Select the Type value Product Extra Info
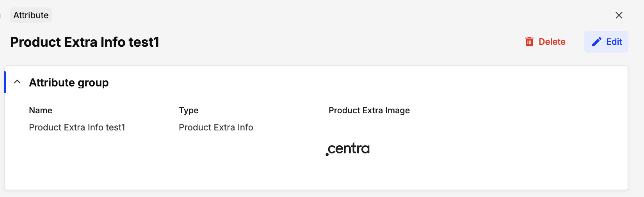The width and height of the screenshot is (644, 197). click(x=216, y=127)
